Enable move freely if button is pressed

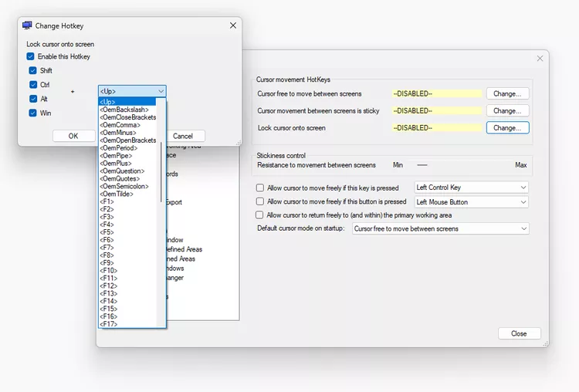tap(260, 201)
